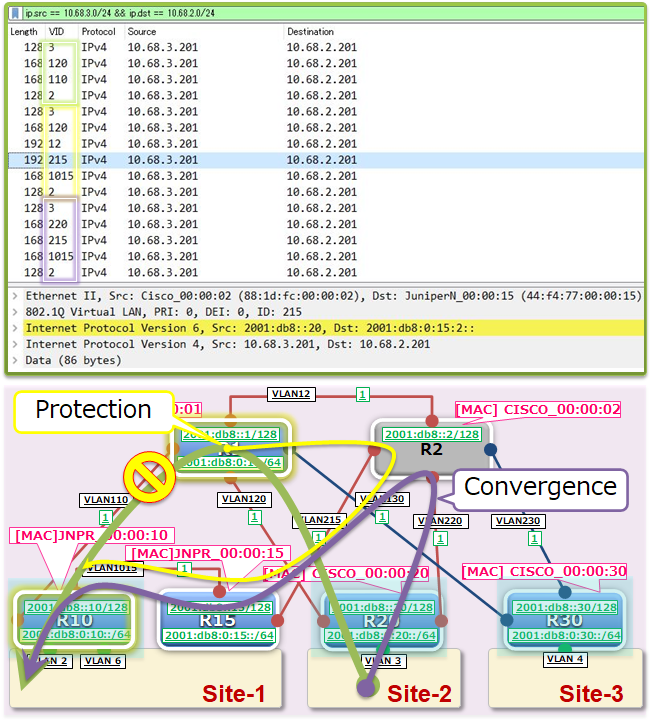Screen dimensions: 650x722
Task: Click the [MAC] CISCO_00:00:30 label
Action: point(545,571)
